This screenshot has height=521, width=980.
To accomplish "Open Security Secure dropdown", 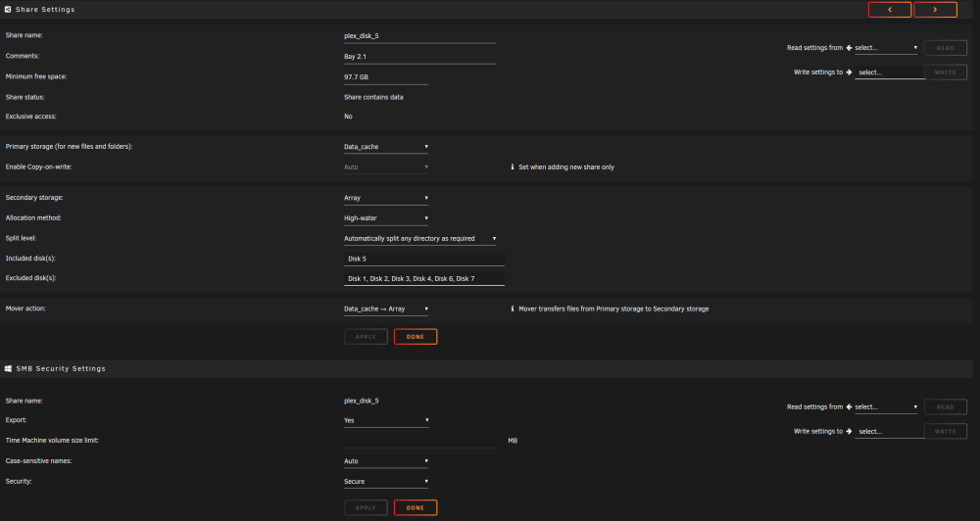I will pyautogui.click(x=386, y=482).
